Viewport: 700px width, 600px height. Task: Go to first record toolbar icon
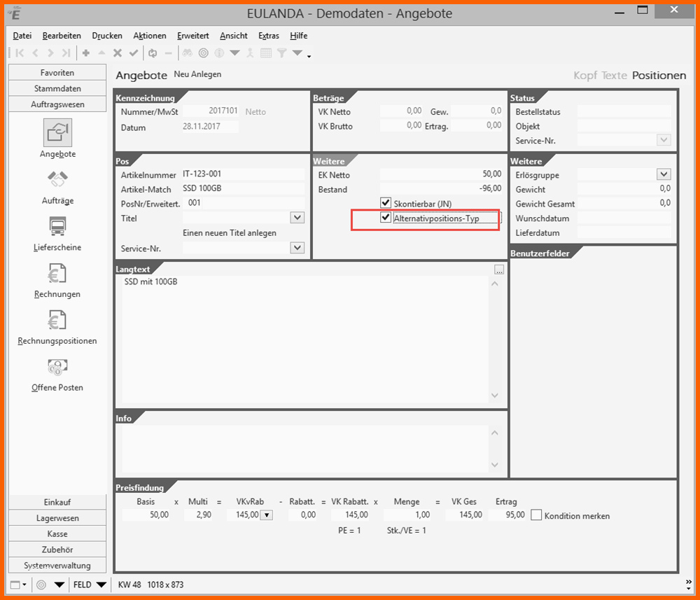[20, 53]
